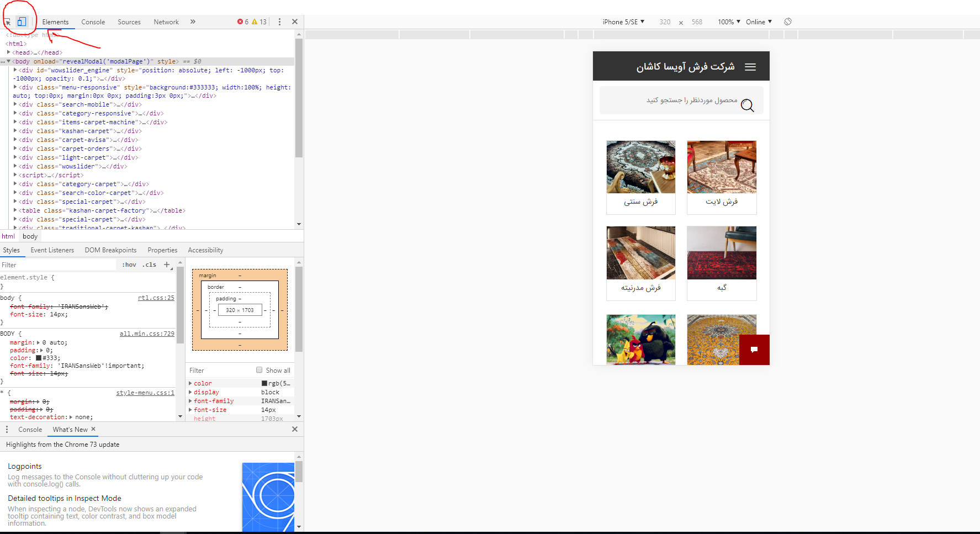The height and width of the screenshot is (534, 980).
Task: Expand the head element node
Action: 8,52
